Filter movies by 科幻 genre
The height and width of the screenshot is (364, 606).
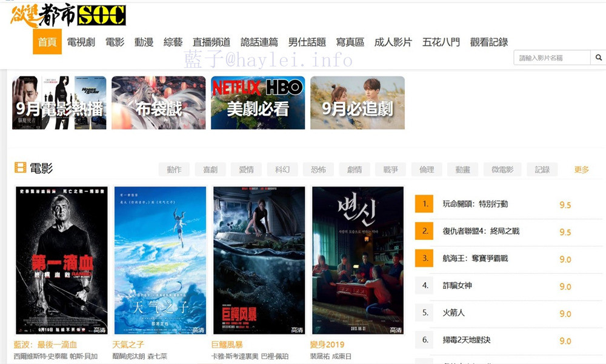[x=282, y=169]
